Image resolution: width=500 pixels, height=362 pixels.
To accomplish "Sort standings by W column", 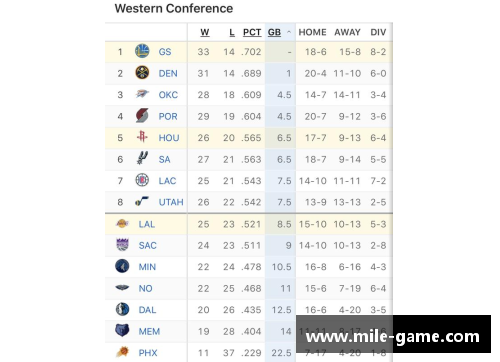I will 205,32.
